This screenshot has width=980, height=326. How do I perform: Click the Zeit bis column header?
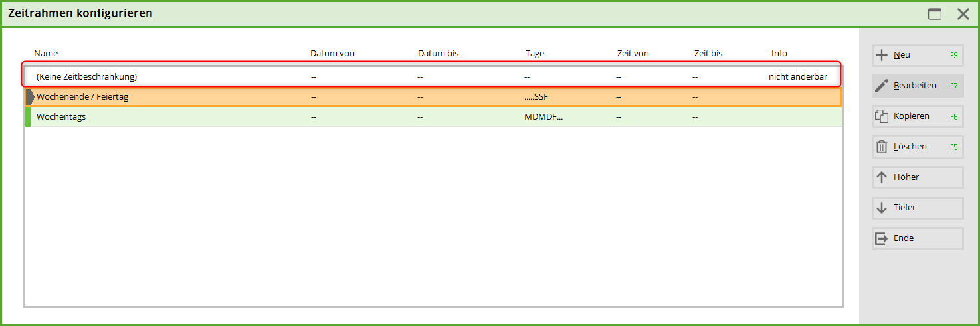point(708,53)
